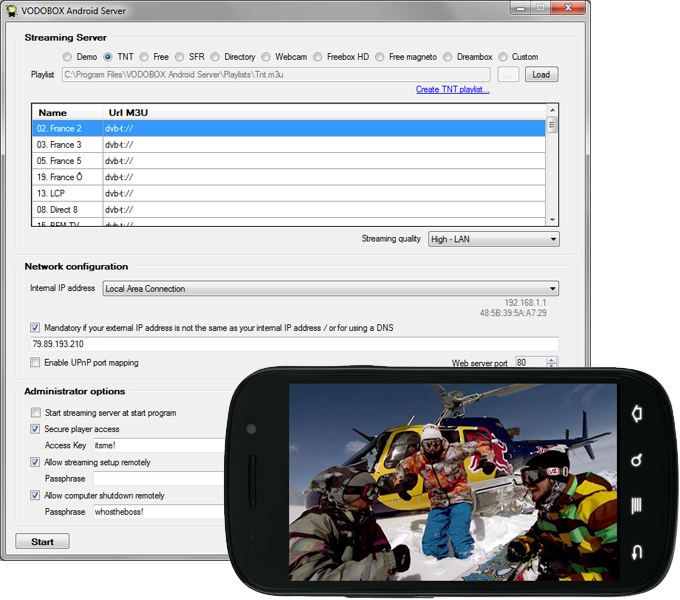Click the playlist browse (...) button
Image resolution: width=680 pixels, height=600 pixels.
tap(508, 75)
